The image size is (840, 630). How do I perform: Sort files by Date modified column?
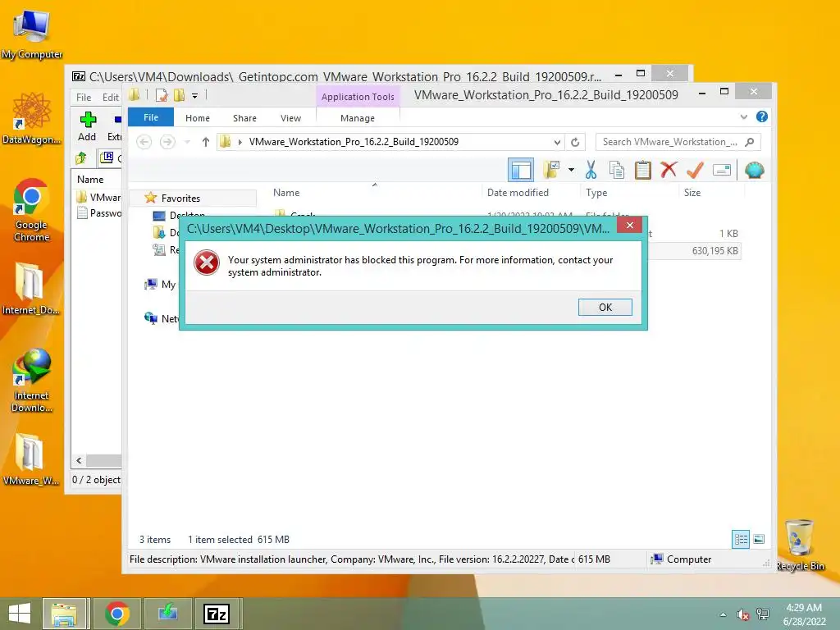coord(518,192)
